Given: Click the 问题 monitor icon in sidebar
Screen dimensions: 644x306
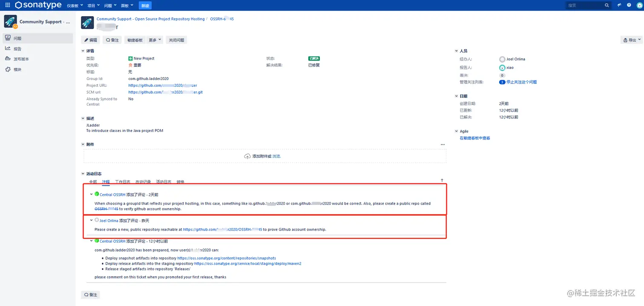Looking at the screenshot, I should coord(8,38).
